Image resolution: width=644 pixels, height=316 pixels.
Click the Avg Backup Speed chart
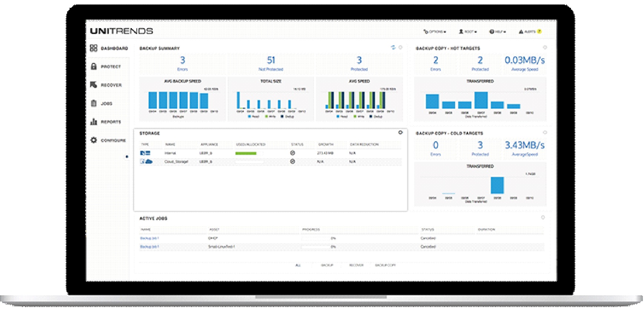pyautogui.click(x=182, y=99)
